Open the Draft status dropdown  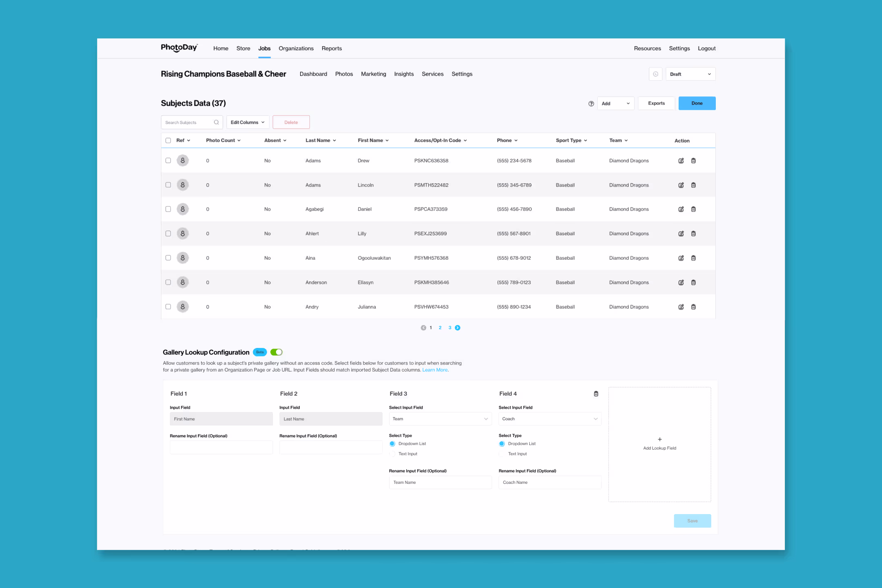click(690, 74)
